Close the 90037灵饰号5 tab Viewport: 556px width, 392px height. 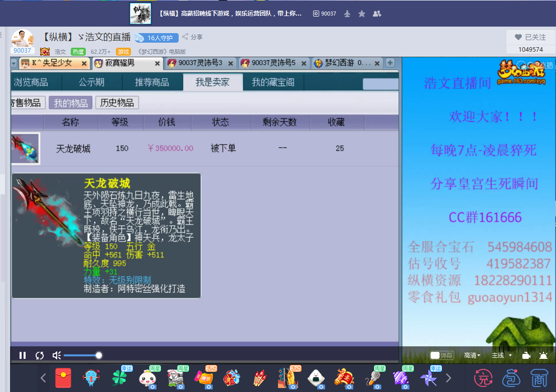click(x=304, y=64)
